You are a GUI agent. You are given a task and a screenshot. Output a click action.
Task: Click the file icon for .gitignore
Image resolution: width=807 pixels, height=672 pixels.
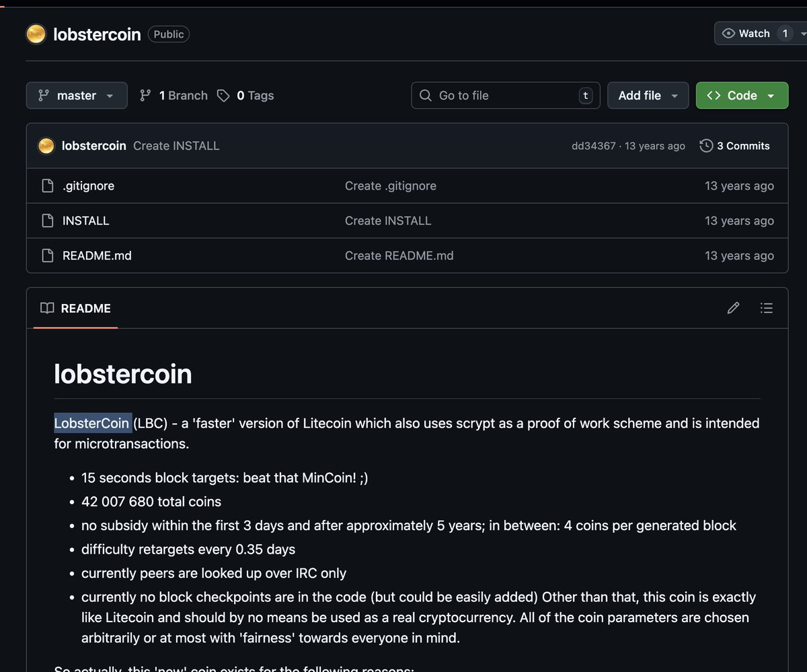47,186
